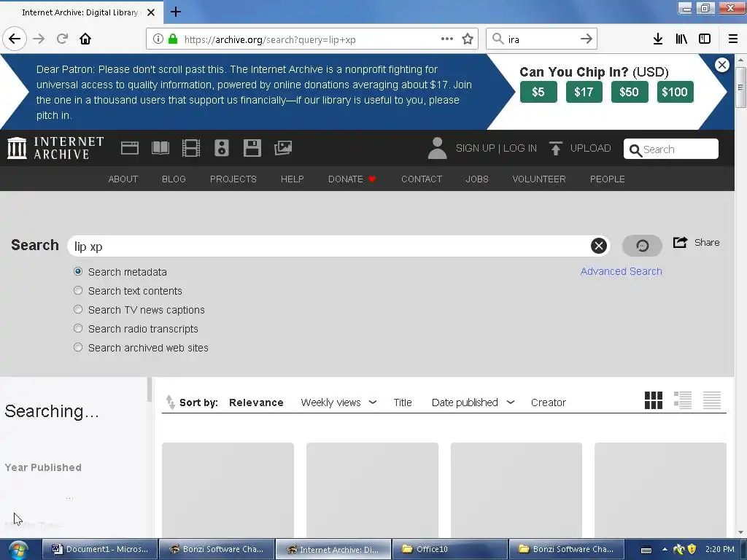
Task: Open the Images icon
Action: tap(283, 148)
